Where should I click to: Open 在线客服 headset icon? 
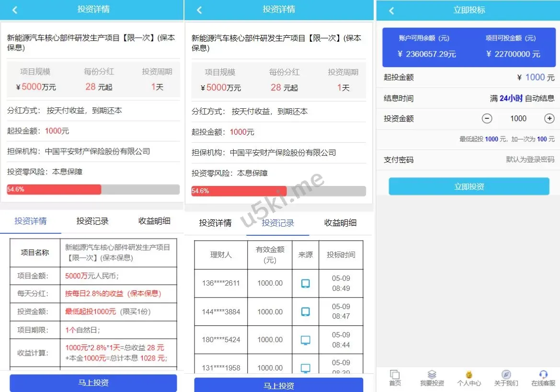pyautogui.click(x=543, y=375)
